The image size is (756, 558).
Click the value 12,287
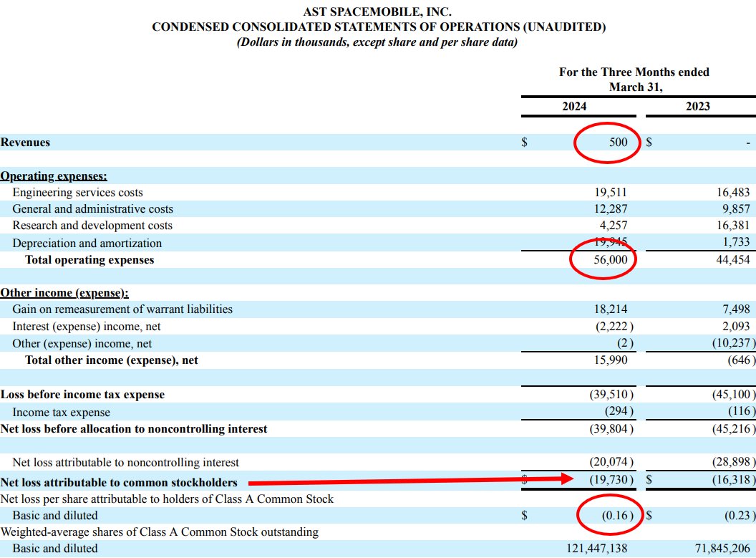coord(611,209)
